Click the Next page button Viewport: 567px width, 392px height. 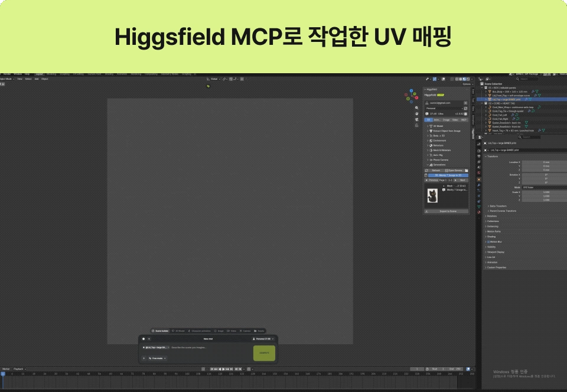460,180
